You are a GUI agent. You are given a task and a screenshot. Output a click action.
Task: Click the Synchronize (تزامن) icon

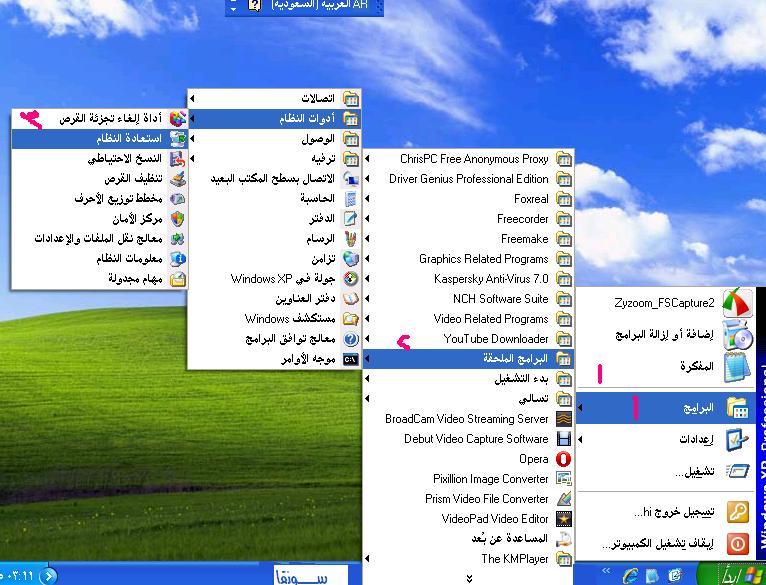coord(351,259)
